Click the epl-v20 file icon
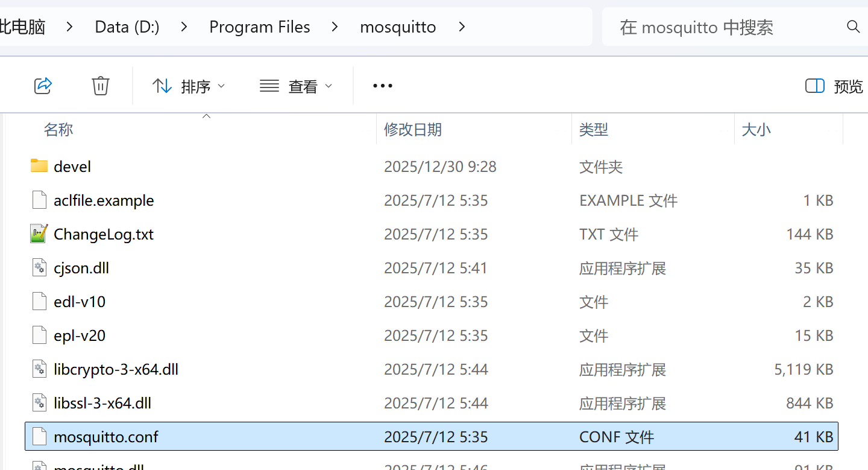 [39, 335]
